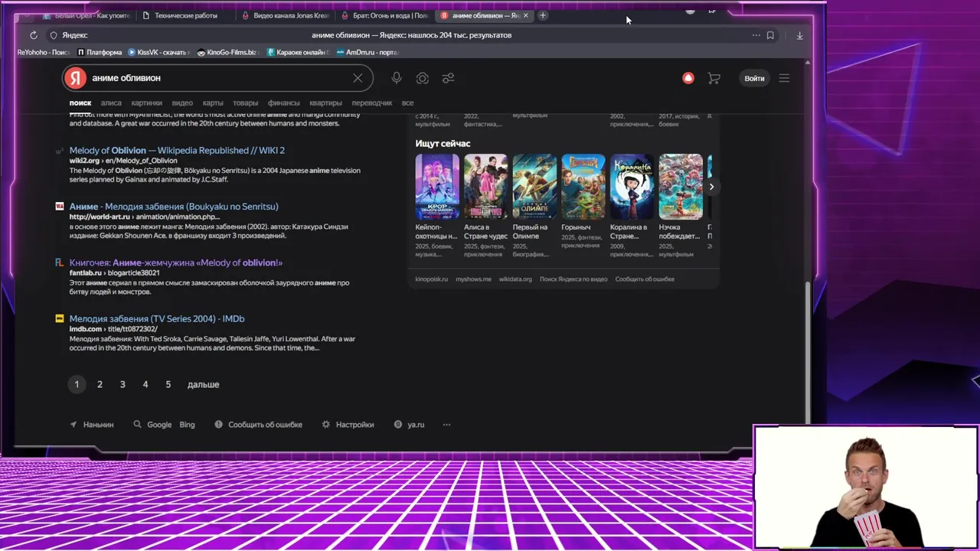980x551 pixels.
Task: Click the kinopoisk.ru source link
Action: (x=432, y=279)
